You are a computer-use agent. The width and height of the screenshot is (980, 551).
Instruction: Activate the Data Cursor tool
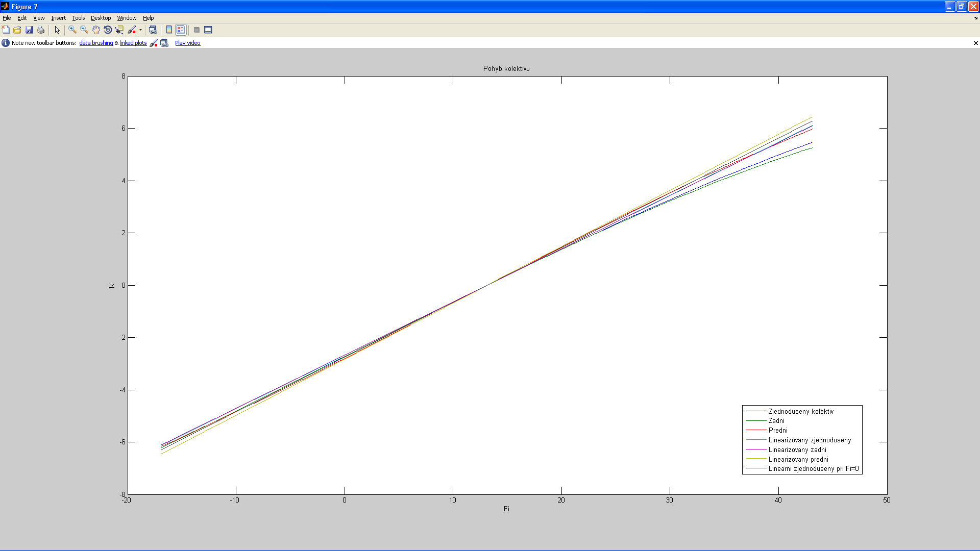119,30
